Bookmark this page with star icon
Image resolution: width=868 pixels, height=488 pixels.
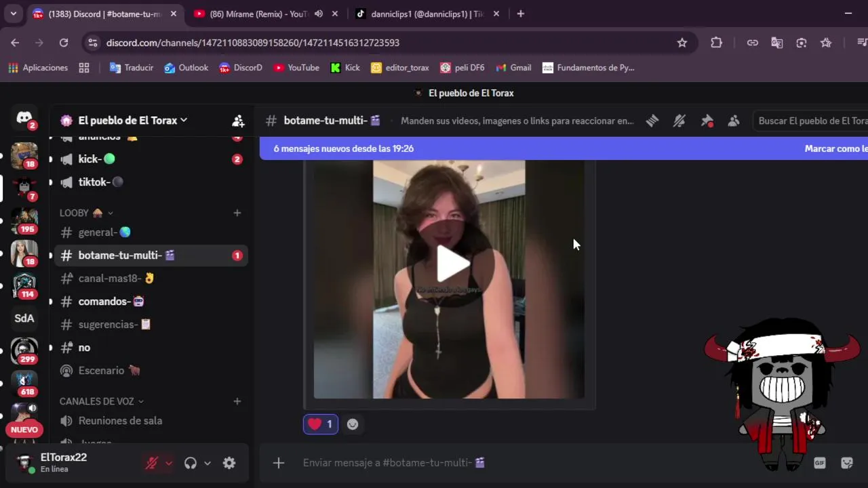click(x=682, y=43)
